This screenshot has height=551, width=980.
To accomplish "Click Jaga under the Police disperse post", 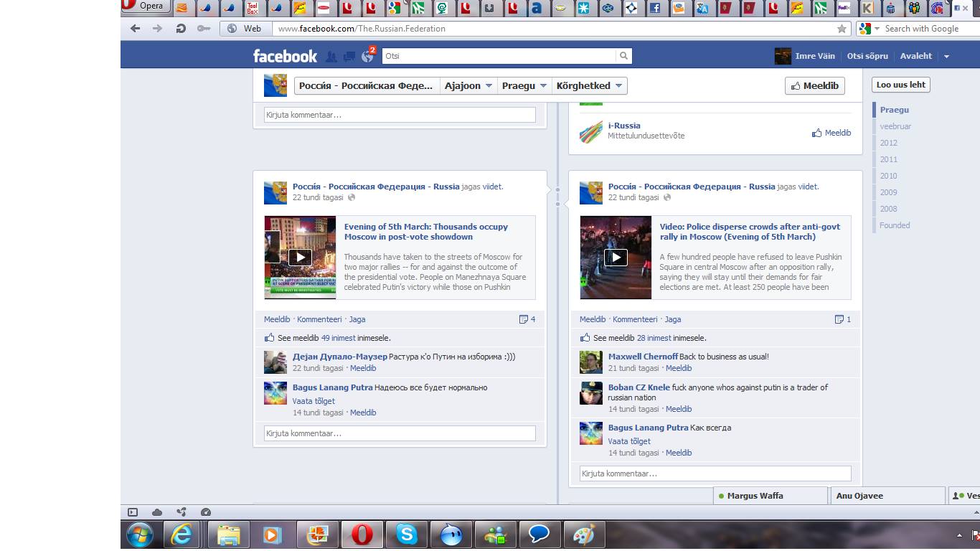I will [673, 319].
